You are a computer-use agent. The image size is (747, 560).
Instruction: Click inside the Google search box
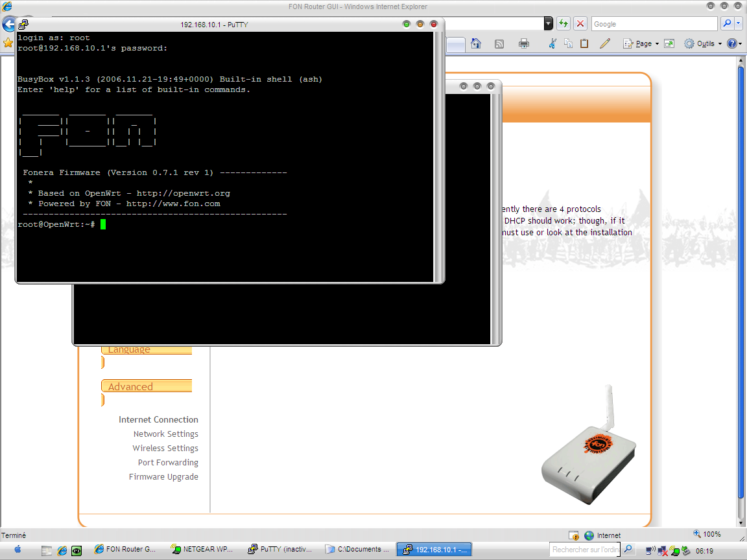point(654,24)
